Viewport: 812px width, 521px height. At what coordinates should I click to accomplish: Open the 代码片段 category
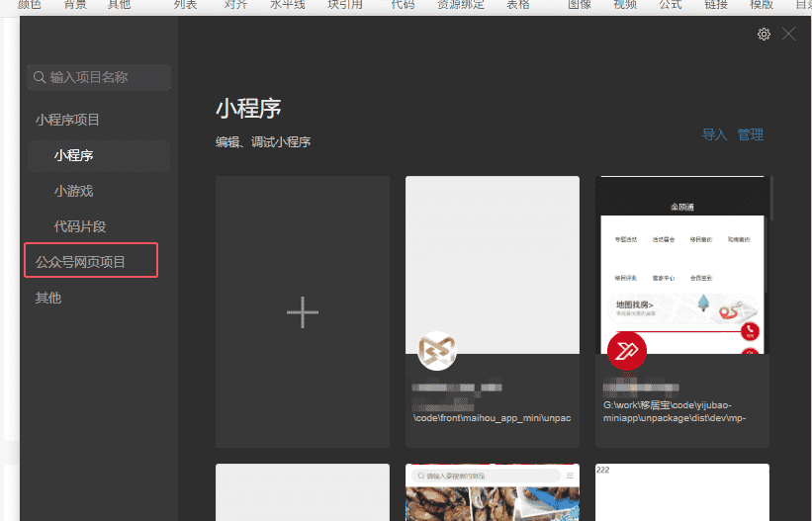pyautogui.click(x=80, y=226)
